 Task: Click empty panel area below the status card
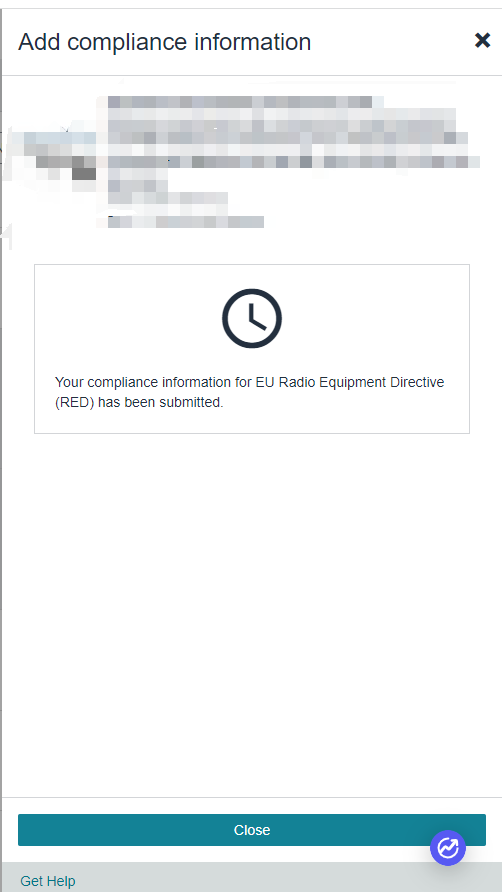pos(252,614)
